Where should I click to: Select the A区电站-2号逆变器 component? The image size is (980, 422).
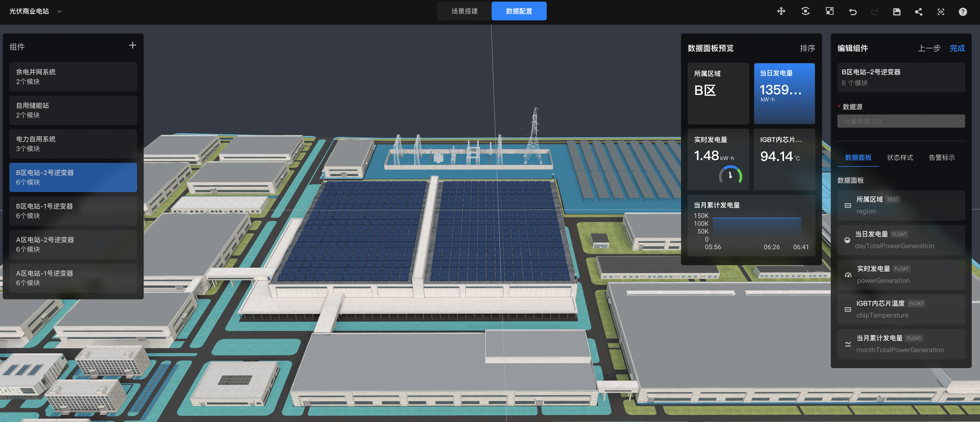point(73,245)
